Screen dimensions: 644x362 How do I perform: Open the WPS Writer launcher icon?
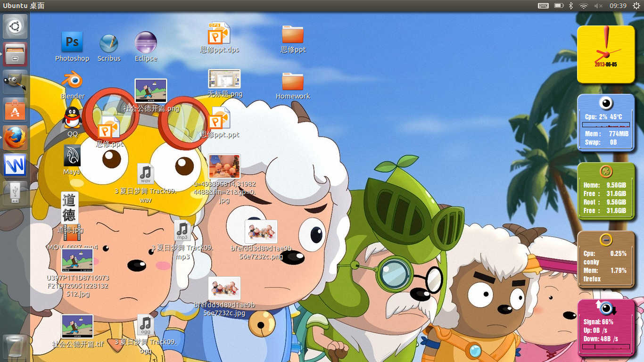pyautogui.click(x=15, y=165)
